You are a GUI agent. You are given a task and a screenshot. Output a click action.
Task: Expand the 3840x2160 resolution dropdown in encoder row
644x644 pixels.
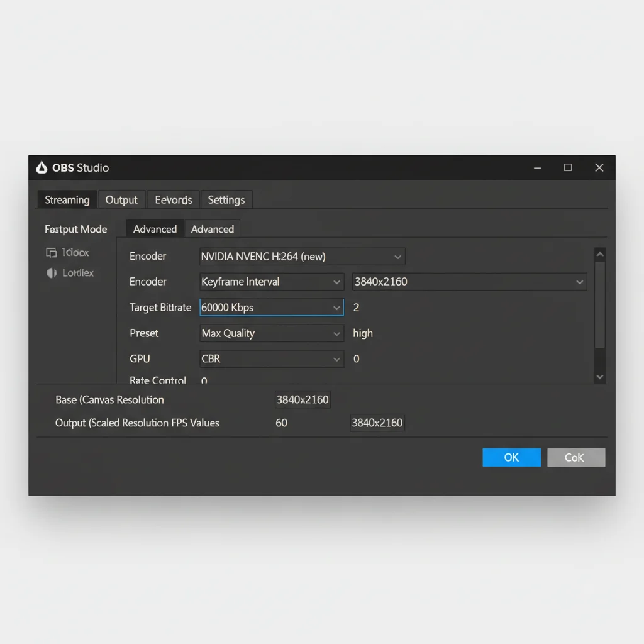(469, 282)
